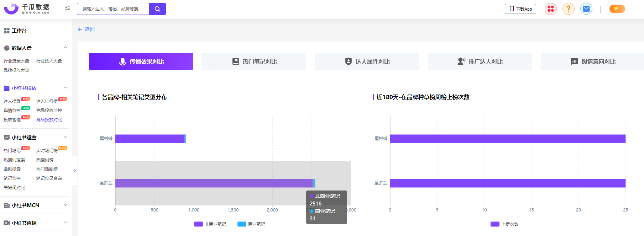
Task: Expand the 小红书直播 section chevron
Action: coord(66,222)
